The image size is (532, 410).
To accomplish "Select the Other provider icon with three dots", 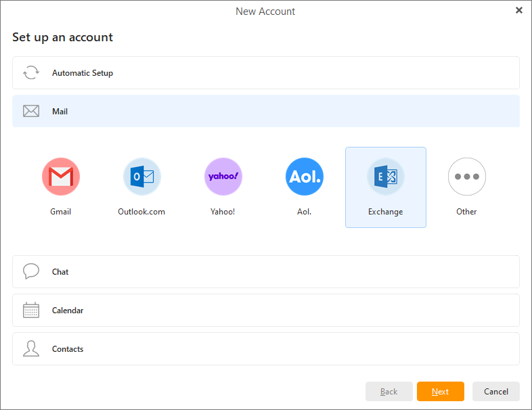I will click(x=467, y=177).
